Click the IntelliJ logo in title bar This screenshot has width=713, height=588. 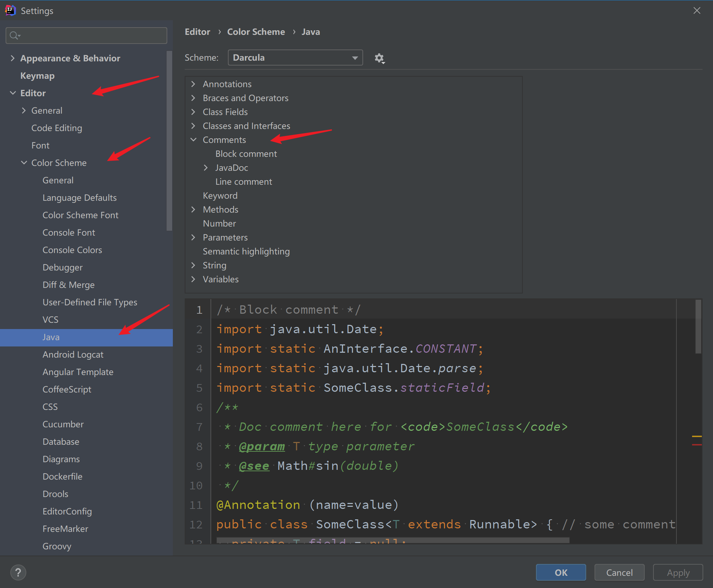[10, 10]
